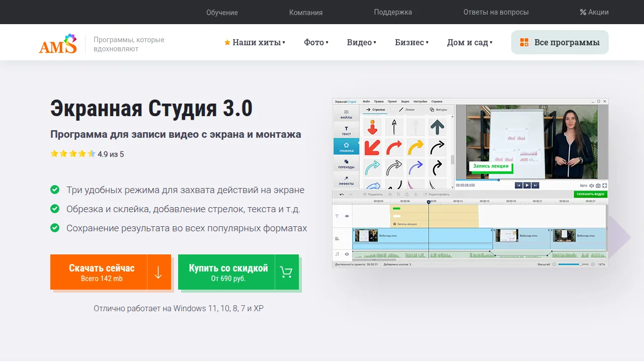Choose the red curved right arrow
This screenshot has width=644, height=362.
click(x=394, y=147)
